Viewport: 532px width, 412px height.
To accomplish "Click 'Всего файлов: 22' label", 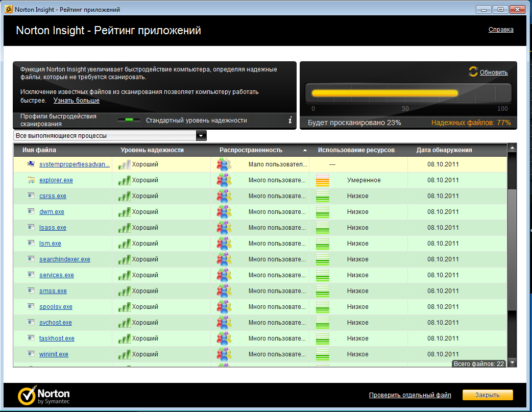I will click(478, 364).
